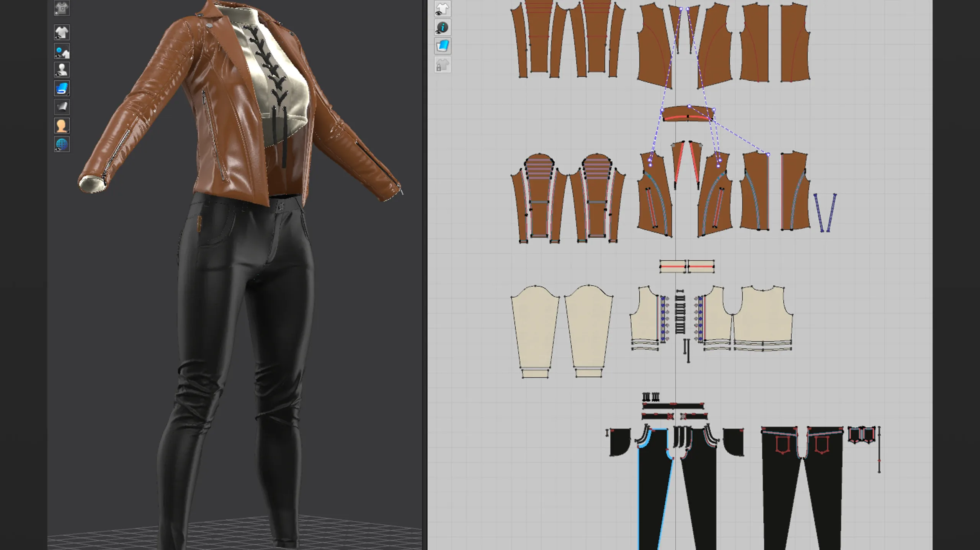Image resolution: width=980 pixels, height=550 pixels.
Task: Open blue fabric texture surface options
Action: (x=62, y=88)
